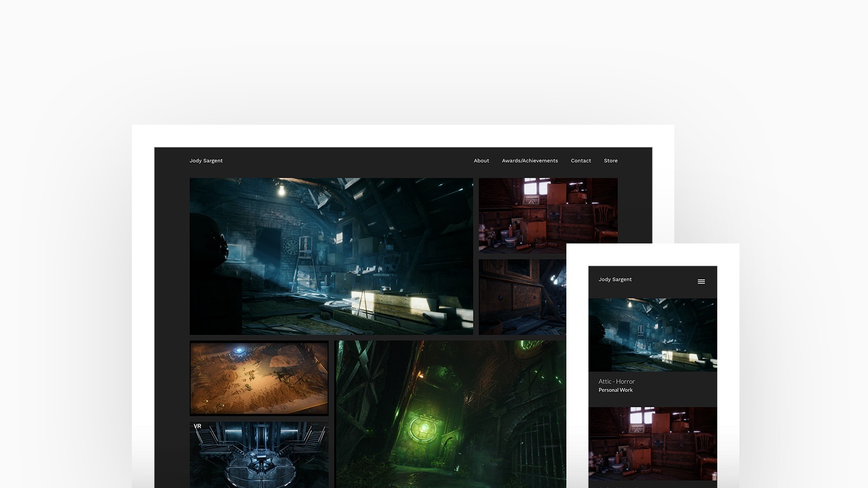This screenshot has width=868, height=488.
Task: Open Awards/Achievements in the navigation
Action: tap(529, 160)
